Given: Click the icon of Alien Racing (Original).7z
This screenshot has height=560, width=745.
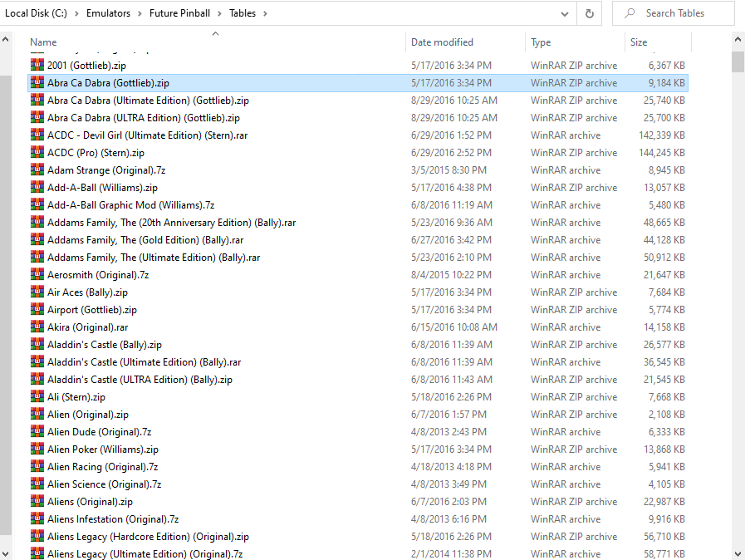Looking at the screenshot, I should pos(37,466).
